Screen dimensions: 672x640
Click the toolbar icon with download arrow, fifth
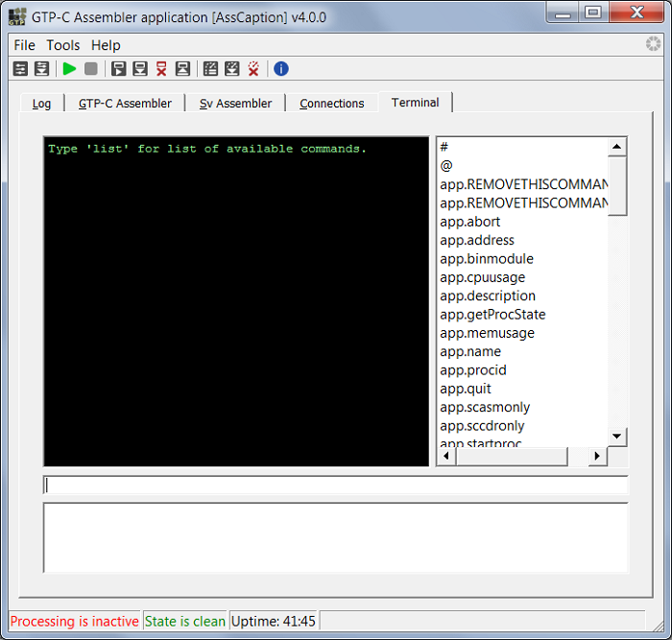140,68
